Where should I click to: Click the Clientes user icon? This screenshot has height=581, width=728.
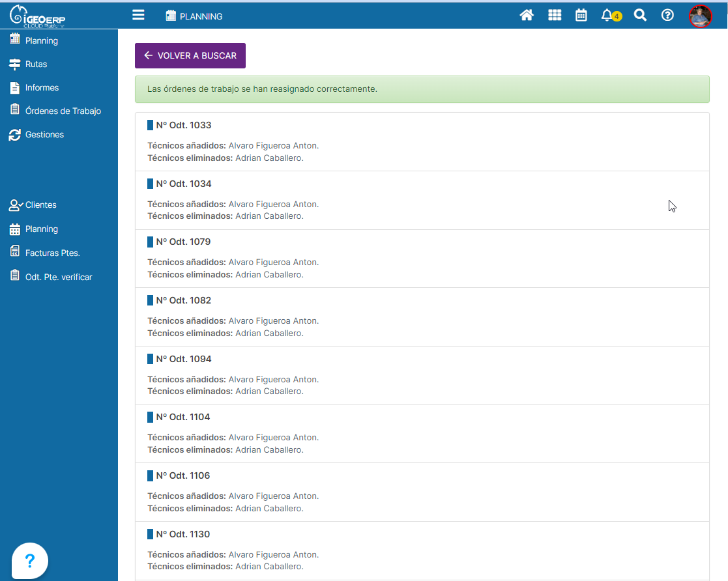pyautogui.click(x=16, y=205)
